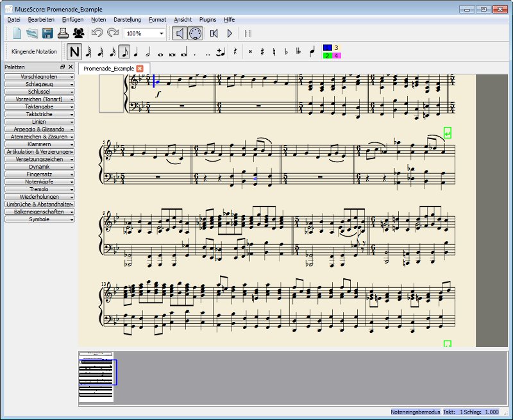Select the 64th note duration

[x=88, y=52]
